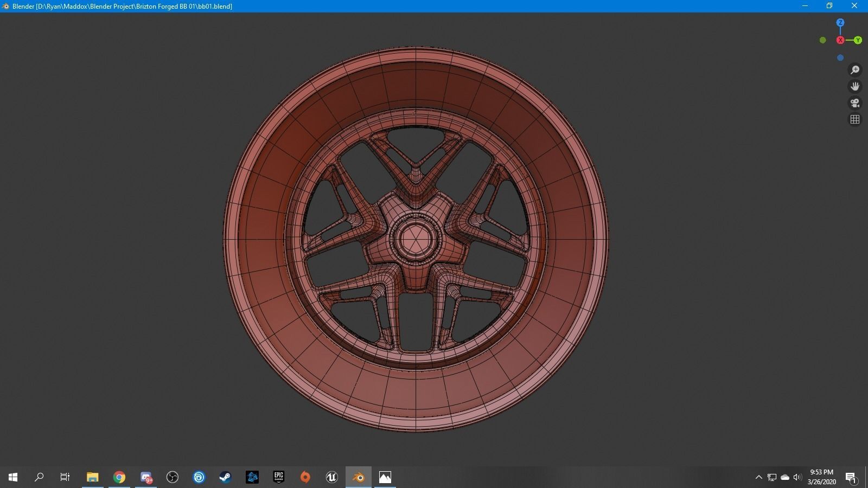
Task: Click the Blender taskbar icon
Action: [x=358, y=477]
